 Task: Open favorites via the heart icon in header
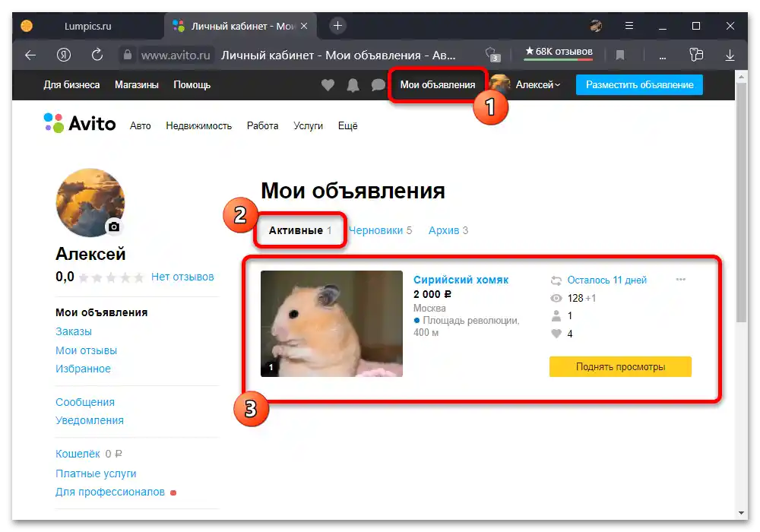(328, 85)
